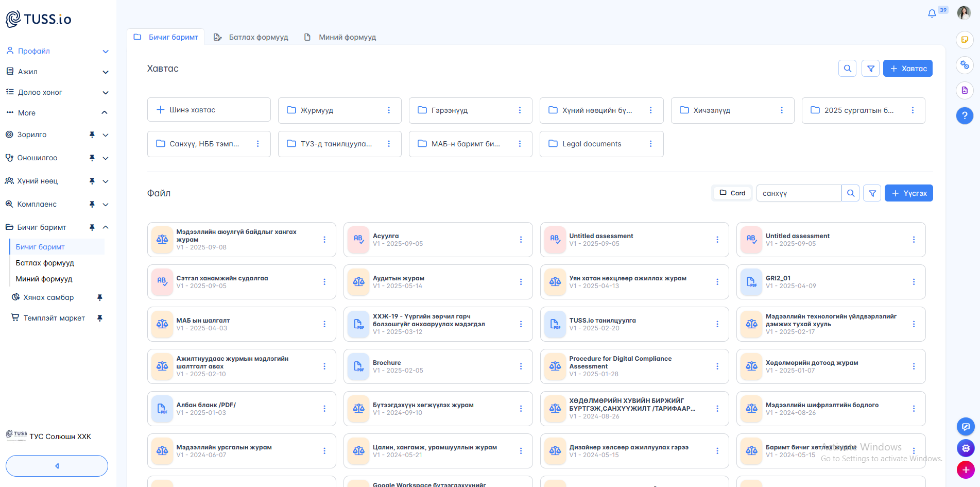Open the Legal documents folder

point(591,144)
